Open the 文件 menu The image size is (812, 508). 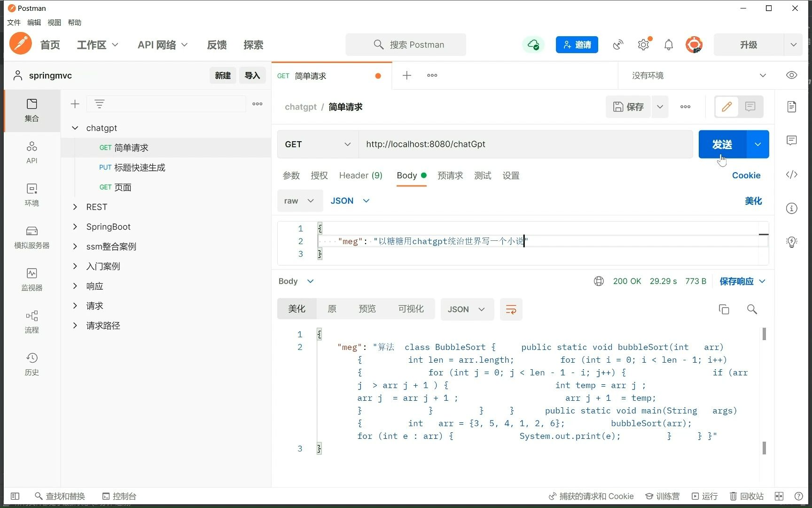coord(14,23)
